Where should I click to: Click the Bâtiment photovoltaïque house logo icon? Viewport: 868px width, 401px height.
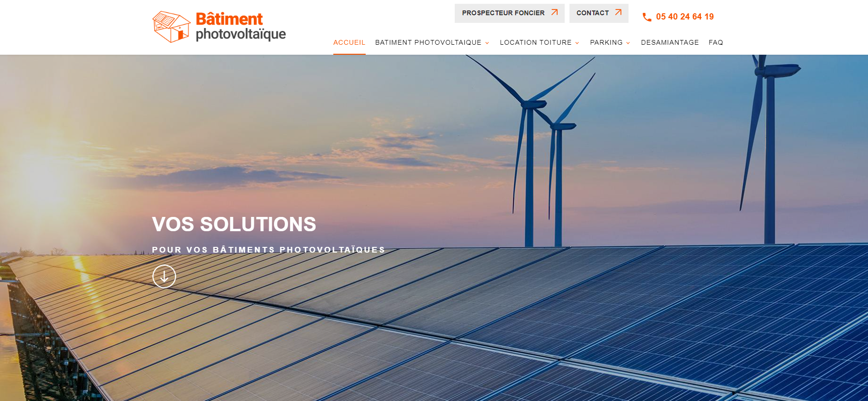tap(171, 27)
